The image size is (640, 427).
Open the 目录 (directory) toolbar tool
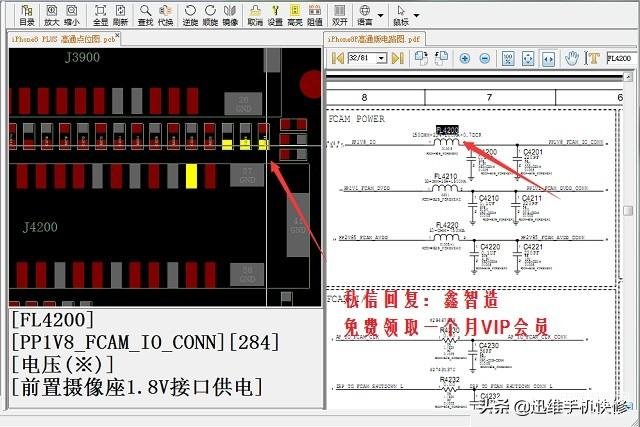click(x=27, y=16)
